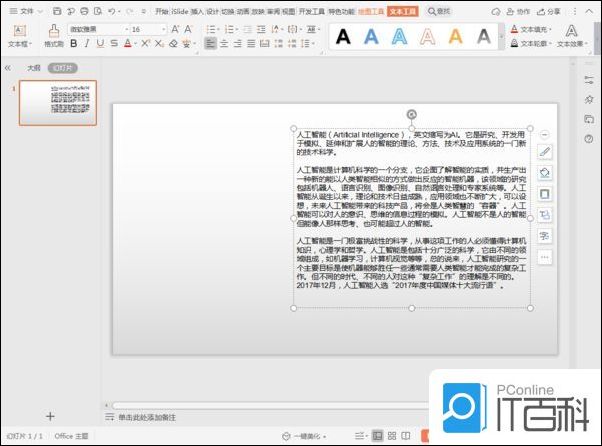Toggle Align Right paragraph button
602x446 pixels.
pyautogui.click(x=238, y=43)
